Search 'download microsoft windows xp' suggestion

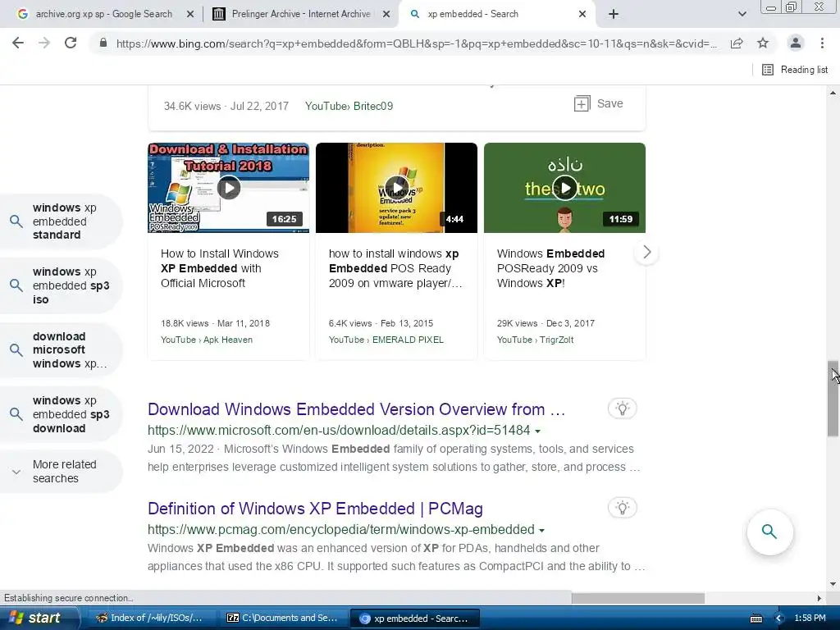[61, 349]
